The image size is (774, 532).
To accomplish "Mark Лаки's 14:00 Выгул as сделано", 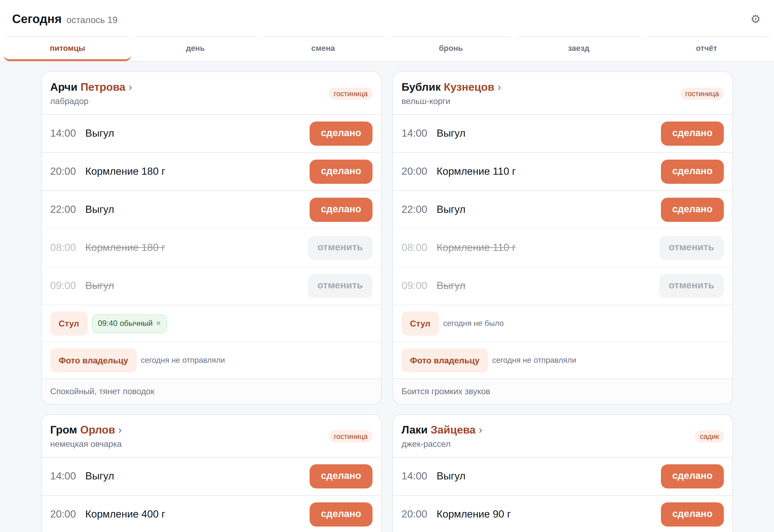I will (x=692, y=476).
